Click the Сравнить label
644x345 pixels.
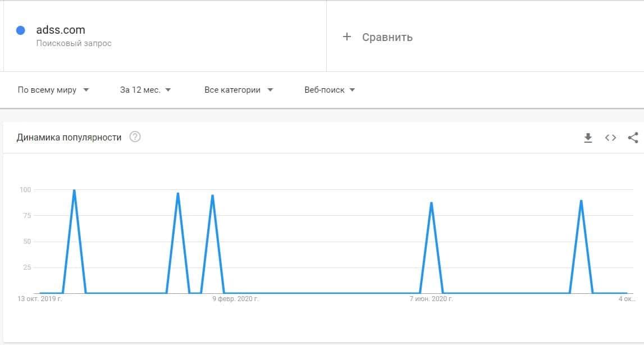point(387,37)
